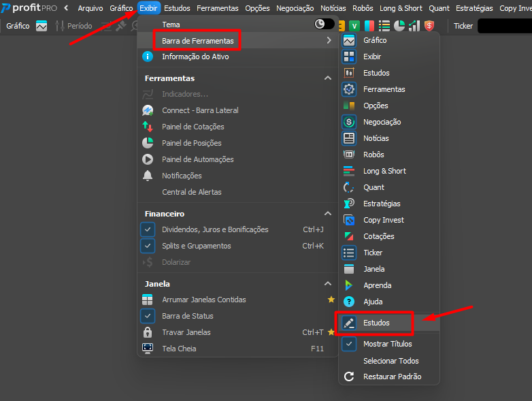Open the Quant menu in the menu bar
The image size is (532, 401).
pos(439,8)
